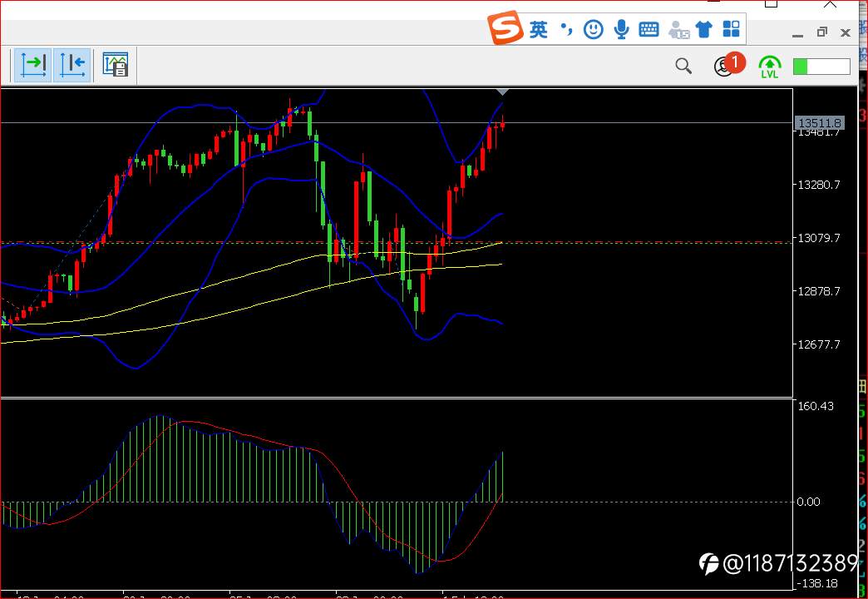Click the green LVL signal icon

[x=769, y=67]
